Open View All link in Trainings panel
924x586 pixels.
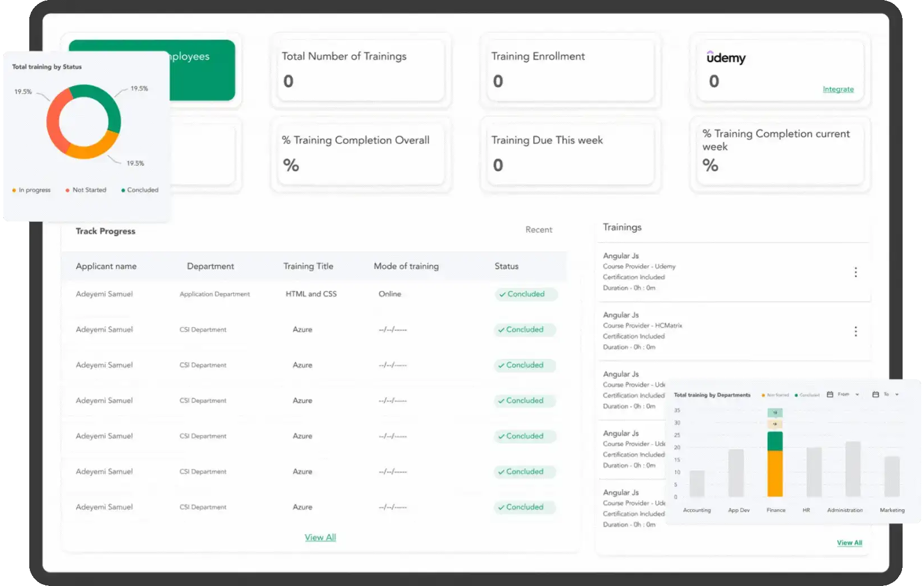(x=849, y=543)
